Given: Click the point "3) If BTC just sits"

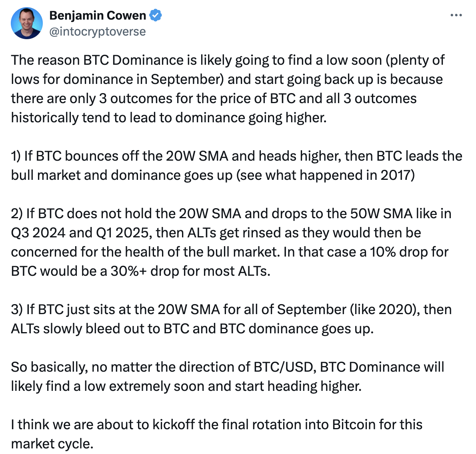Looking at the screenshot, I should pyautogui.click(x=231, y=319).
